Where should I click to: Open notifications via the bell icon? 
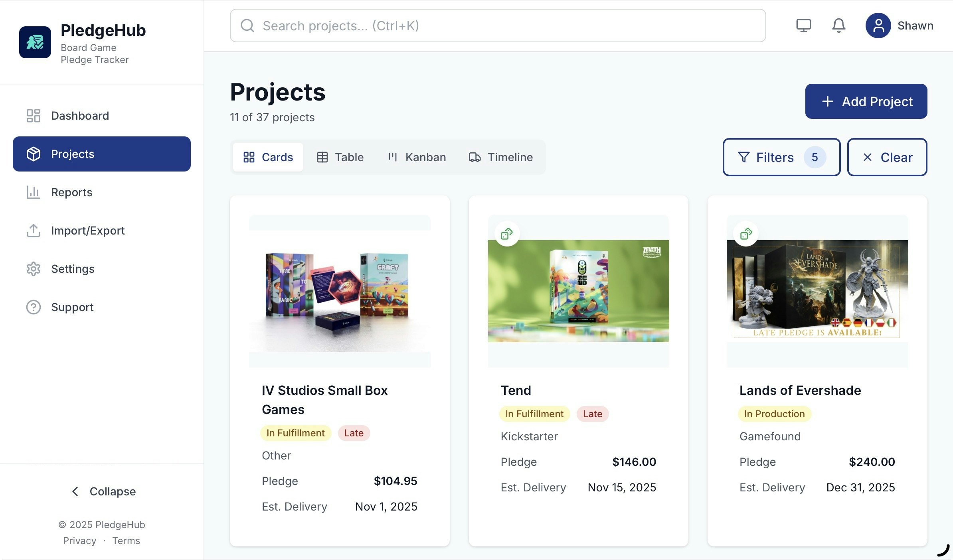click(838, 26)
